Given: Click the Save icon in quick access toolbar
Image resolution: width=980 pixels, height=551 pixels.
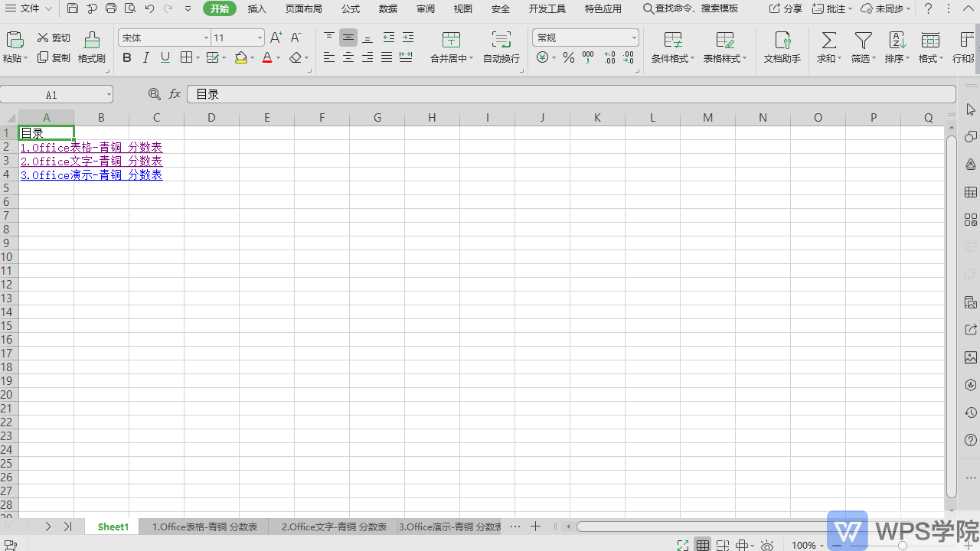Looking at the screenshot, I should tap(73, 8).
